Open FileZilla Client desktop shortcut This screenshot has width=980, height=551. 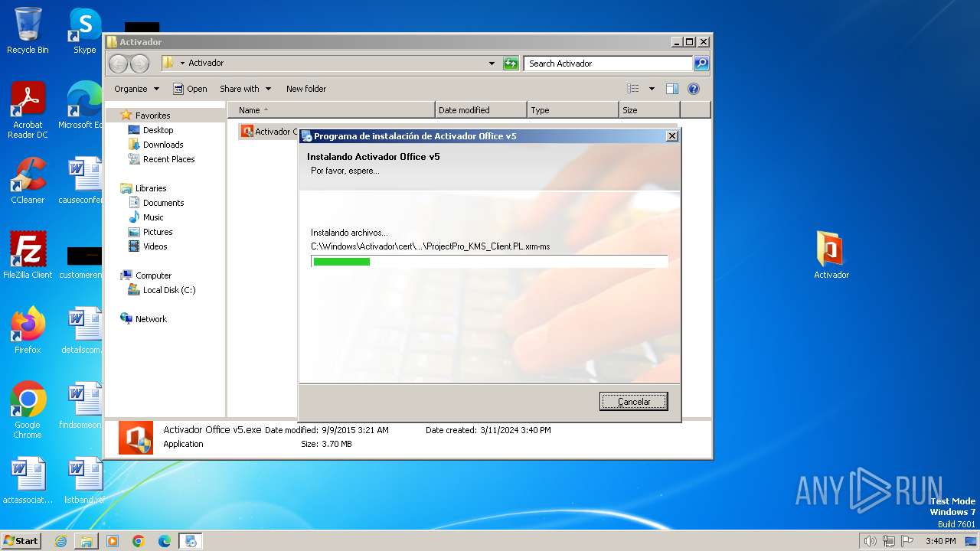click(28, 256)
